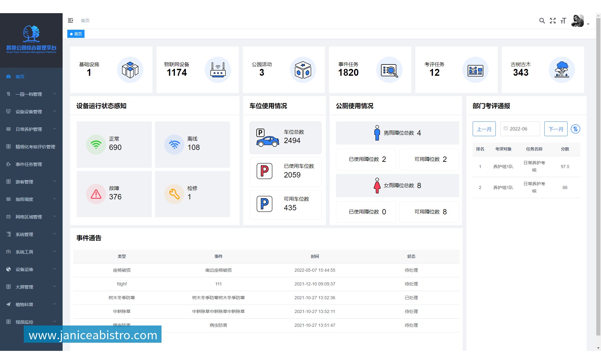Click the 男厕蹲位总数 4 panel
The height and width of the screenshot is (364, 601).
(398, 133)
